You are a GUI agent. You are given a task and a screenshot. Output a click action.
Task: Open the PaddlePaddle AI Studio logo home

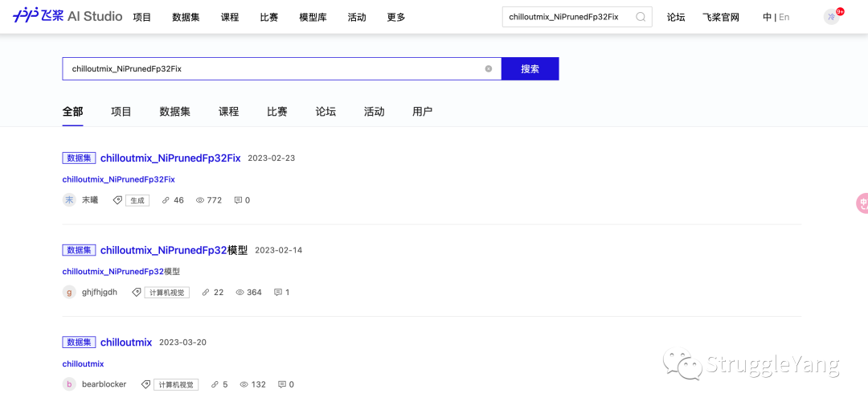[68, 17]
